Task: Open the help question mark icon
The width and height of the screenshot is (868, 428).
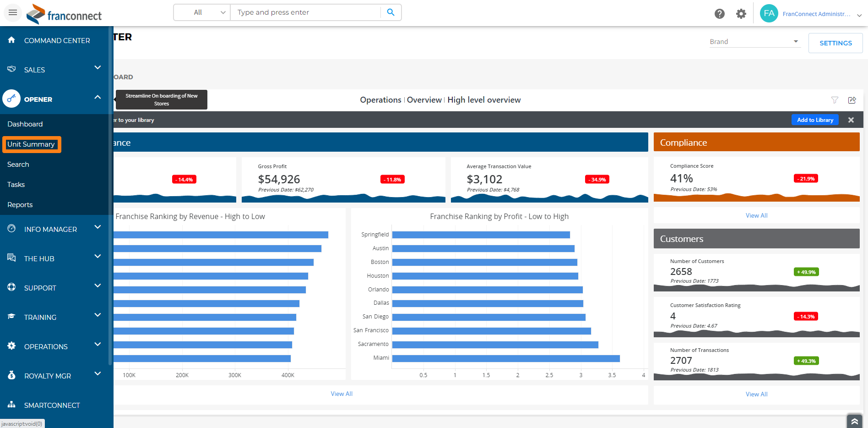Action: 720,14
